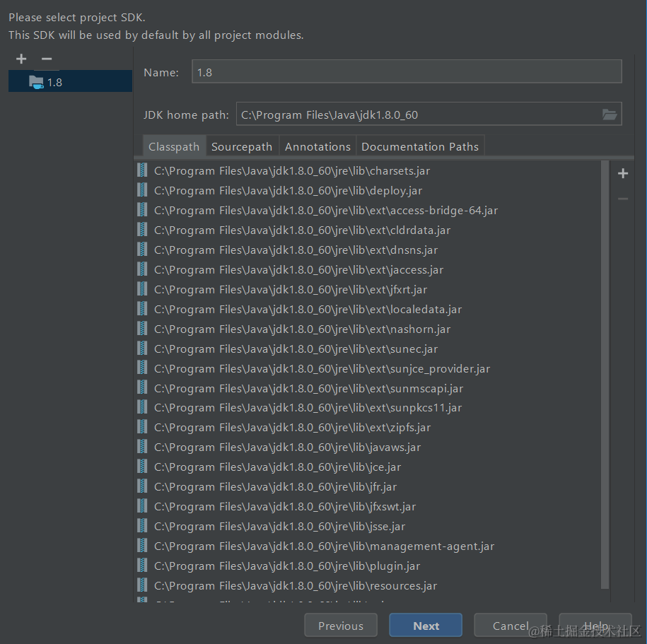Select the resources.jar classpath entry
Viewport: 647px width, 644px height.
pos(367,586)
